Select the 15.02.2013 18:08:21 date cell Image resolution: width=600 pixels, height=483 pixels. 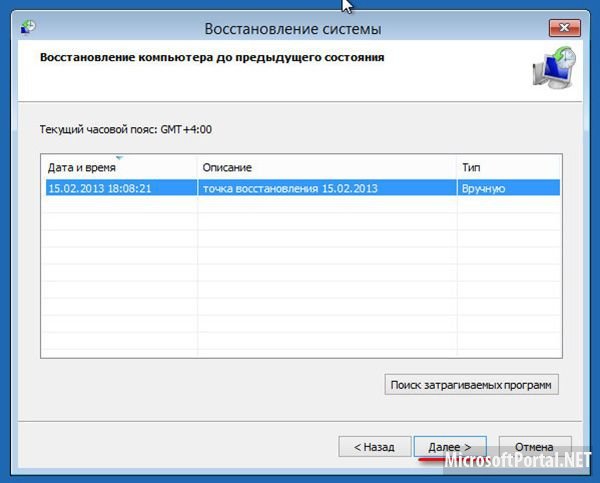(121, 188)
